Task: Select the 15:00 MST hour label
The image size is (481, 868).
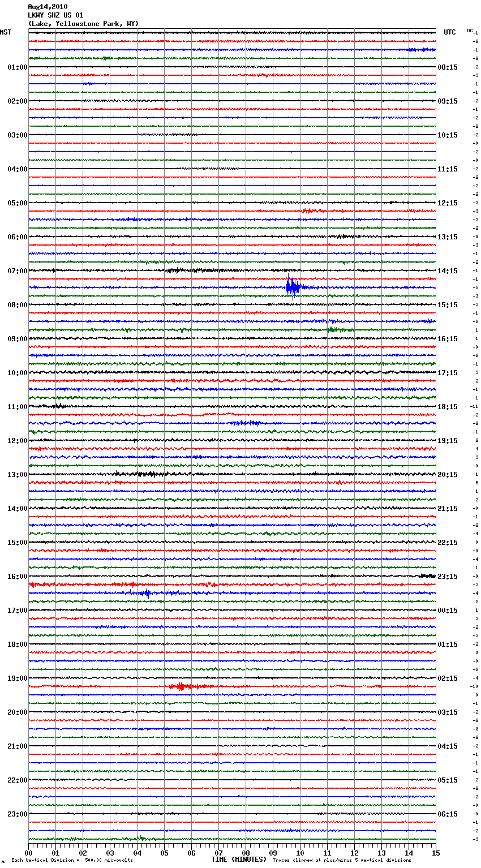Action: click(x=18, y=543)
